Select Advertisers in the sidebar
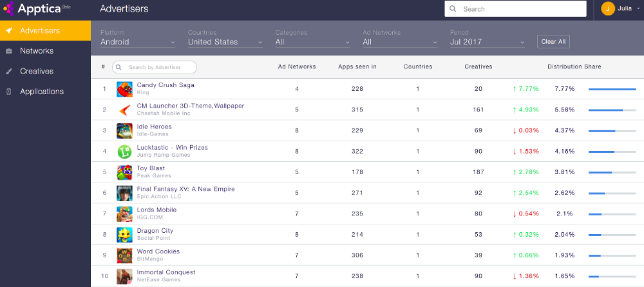 coord(45,31)
